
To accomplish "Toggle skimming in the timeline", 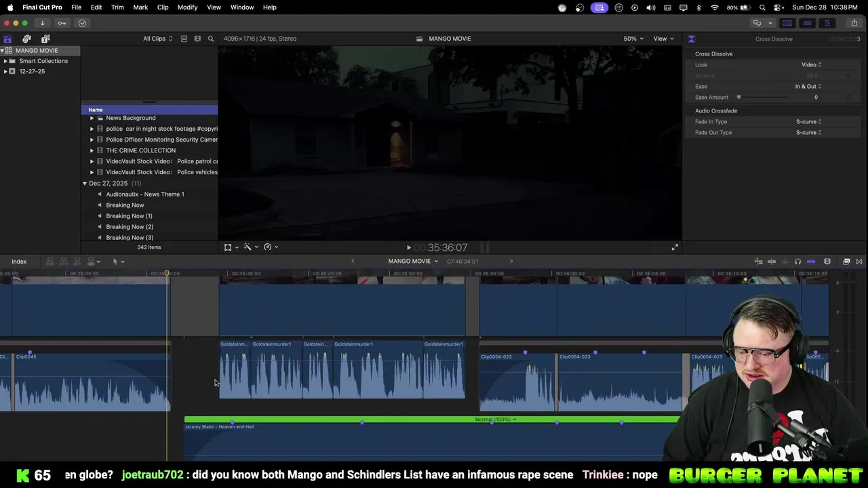I will point(772,262).
